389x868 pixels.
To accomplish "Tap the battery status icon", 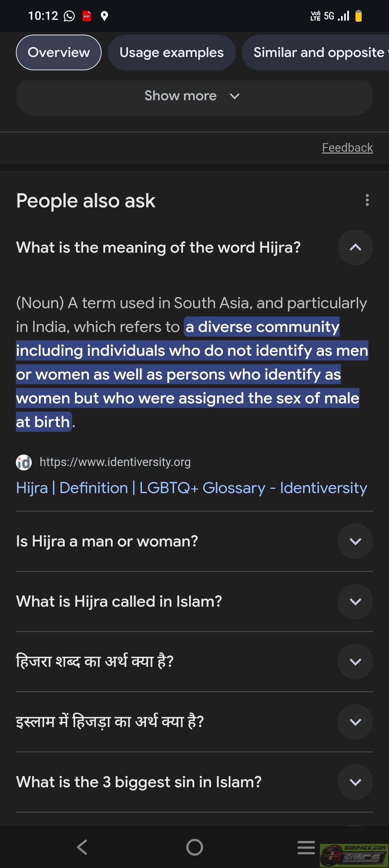I will point(358,16).
